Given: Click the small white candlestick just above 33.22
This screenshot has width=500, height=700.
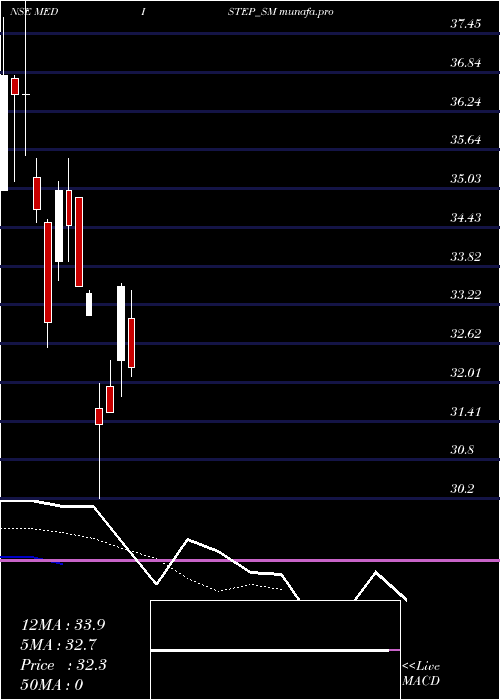Looking at the screenshot, I should [x=89, y=304].
